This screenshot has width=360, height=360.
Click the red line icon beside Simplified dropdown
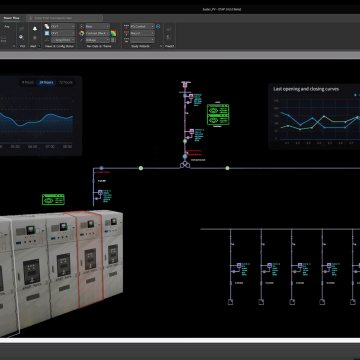47,40
